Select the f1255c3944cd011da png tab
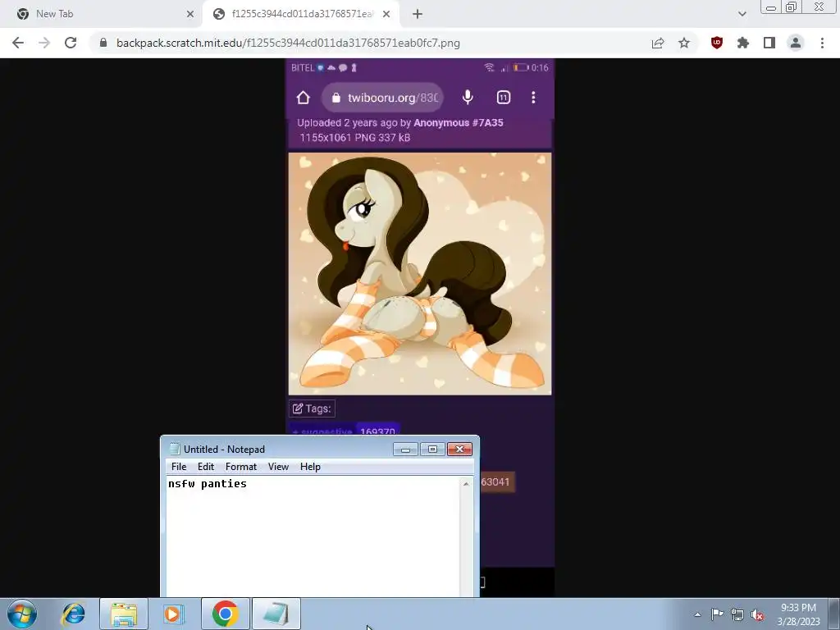Screen dimensions: 840x630 coord(302,14)
